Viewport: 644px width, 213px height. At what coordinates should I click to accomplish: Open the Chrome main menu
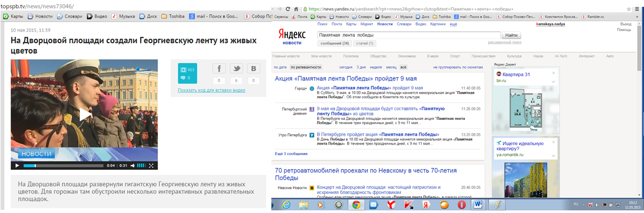click(x=638, y=9)
